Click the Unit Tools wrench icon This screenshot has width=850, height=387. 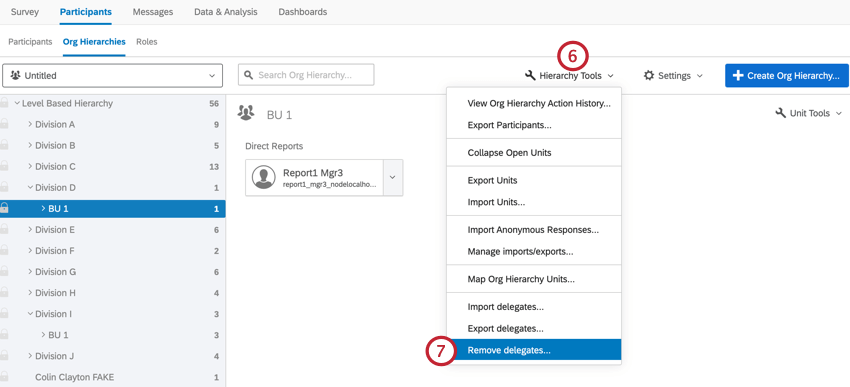pos(781,113)
